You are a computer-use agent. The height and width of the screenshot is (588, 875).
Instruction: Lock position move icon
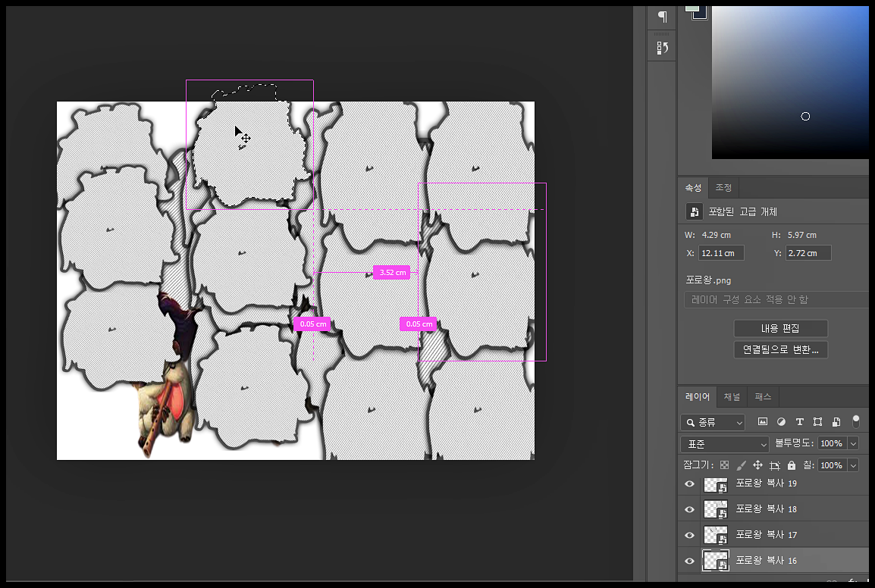click(x=757, y=464)
